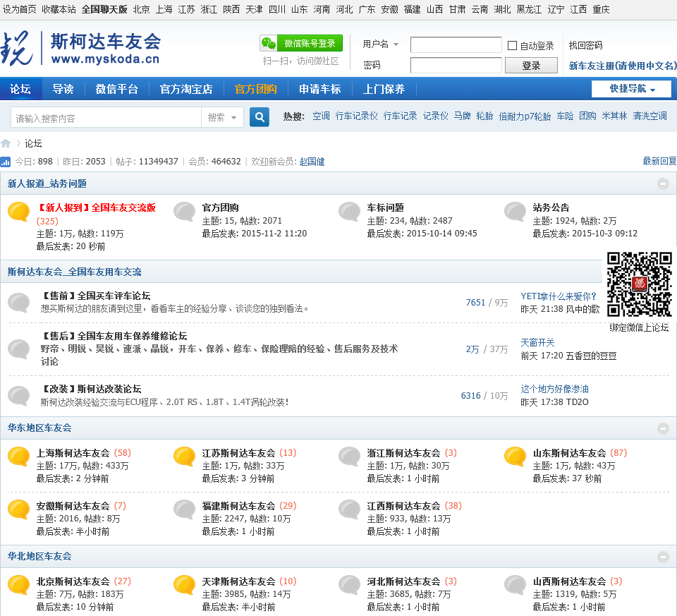
Task: Open the 【售前】全国买车评车论坛 title
Action: [95, 296]
